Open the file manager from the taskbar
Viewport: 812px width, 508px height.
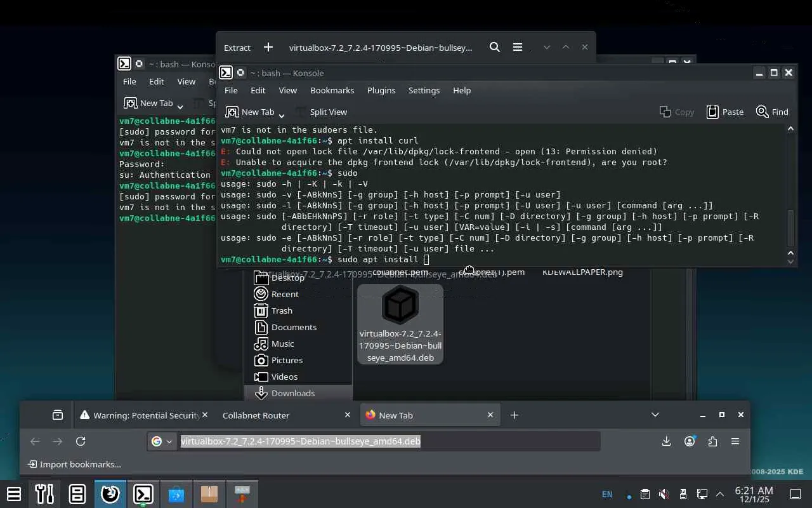[77, 493]
